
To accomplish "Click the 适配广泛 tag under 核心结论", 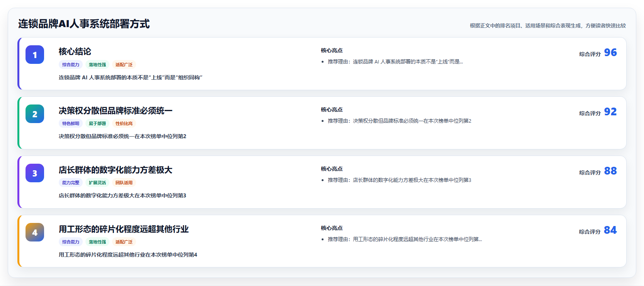I will [x=124, y=65].
